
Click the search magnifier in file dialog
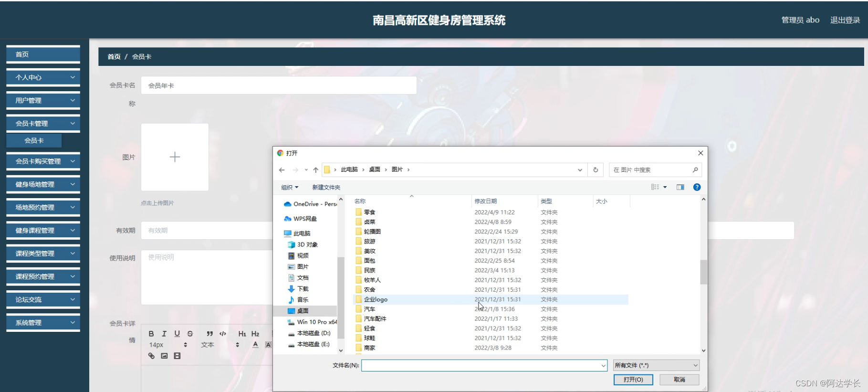click(x=695, y=170)
